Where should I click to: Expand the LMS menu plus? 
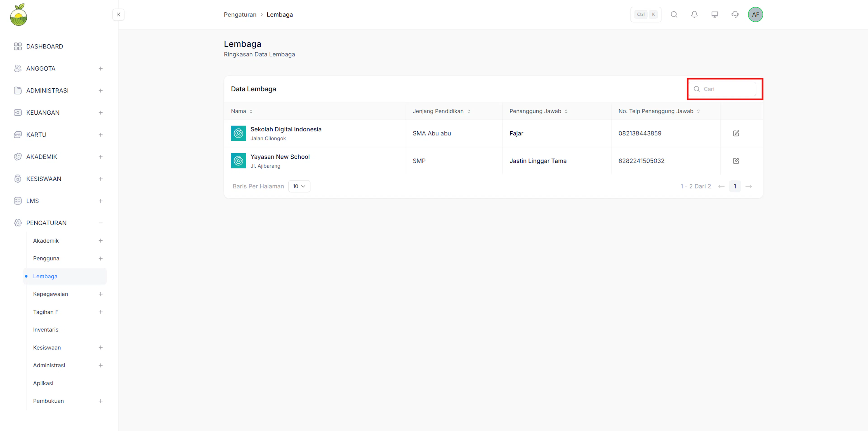(x=100, y=201)
